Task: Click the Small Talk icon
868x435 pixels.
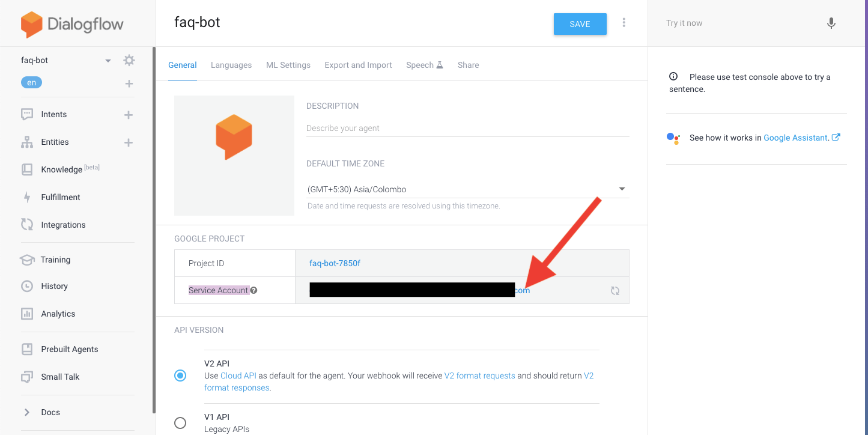Action: pos(27,377)
